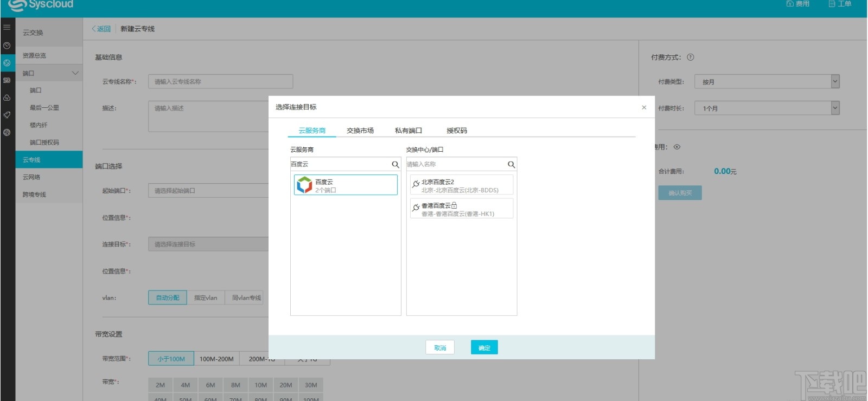Open the dashboard gauge icon in sidebar
The image size is (868, 401).
tap(7, 46)
